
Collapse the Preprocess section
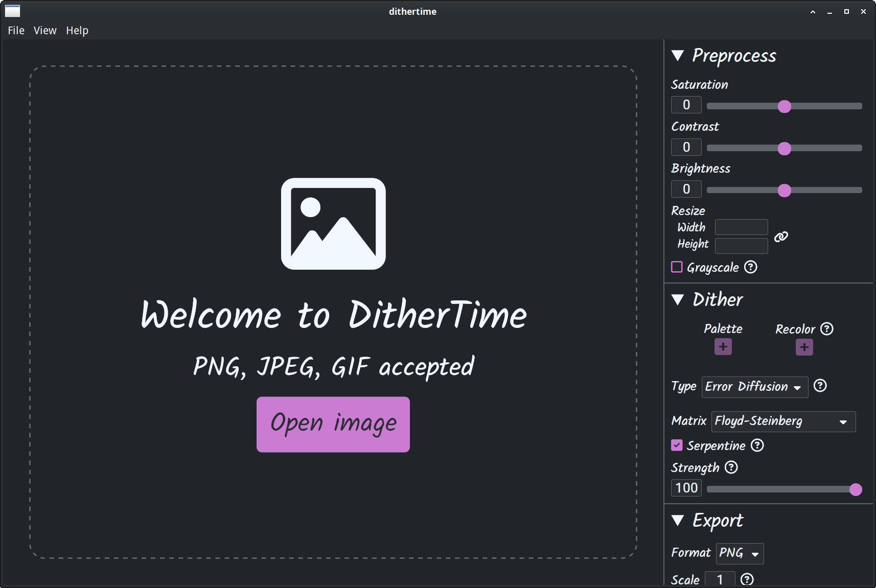[678, 56]
